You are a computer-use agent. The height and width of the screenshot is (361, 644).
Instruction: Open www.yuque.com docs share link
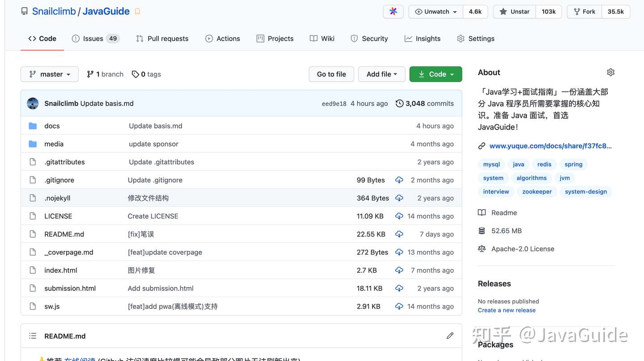(x=551, y=146)
